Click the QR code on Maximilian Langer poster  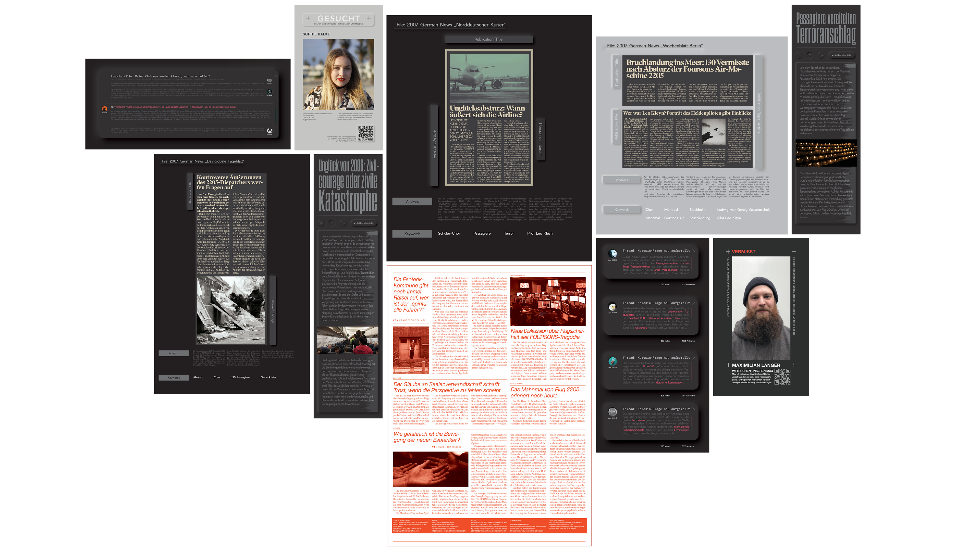(782, 377)
